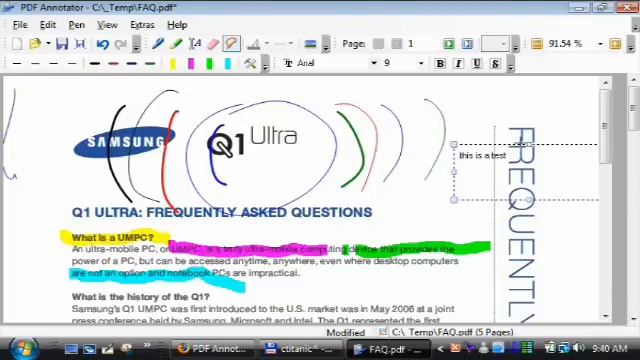640x360 pixels.
Task: Select the green highlighter swatch
Action: (x=209, y=64)
